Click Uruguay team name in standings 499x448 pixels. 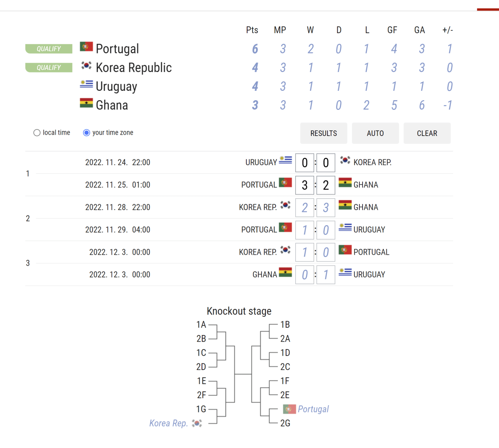pos(117,86)
